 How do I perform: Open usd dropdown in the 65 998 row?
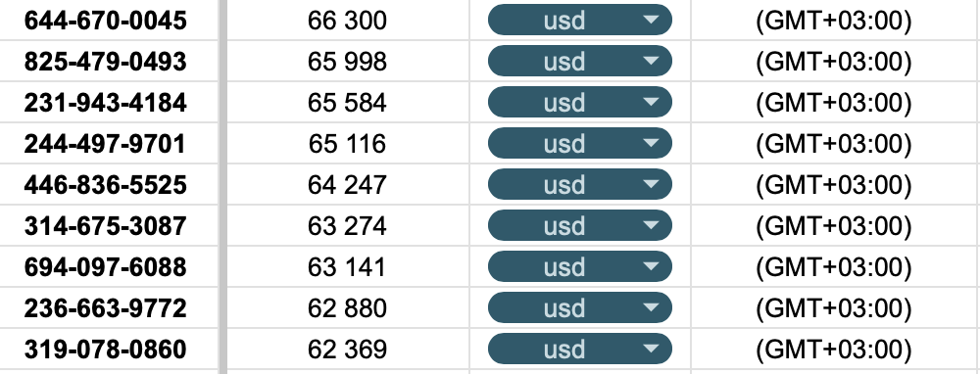[x=579, y=61]
